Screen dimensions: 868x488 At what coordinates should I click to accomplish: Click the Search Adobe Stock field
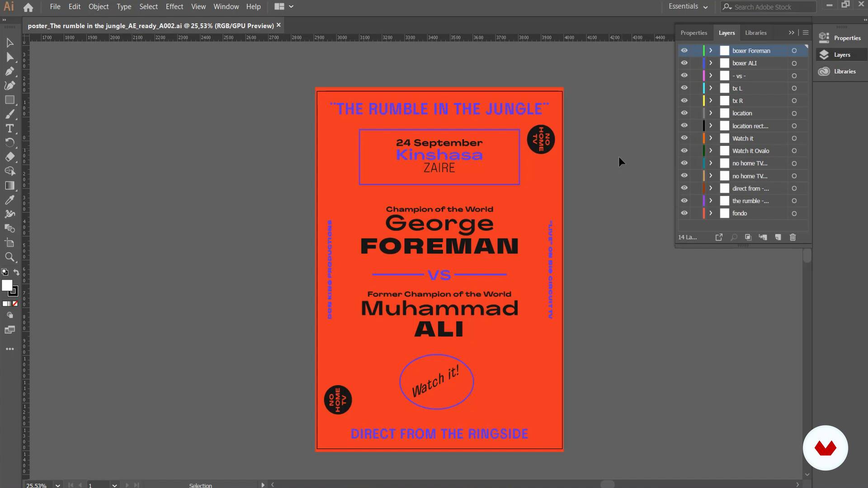769,7
